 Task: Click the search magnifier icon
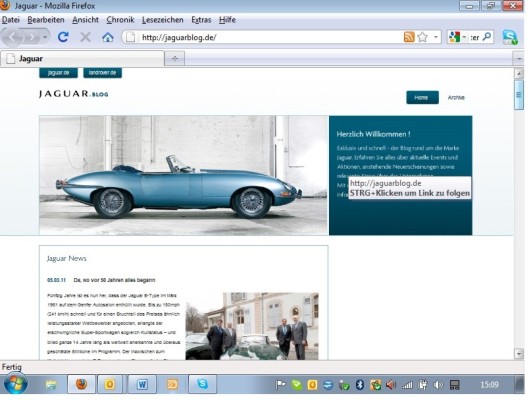click(x=487, y=37)
